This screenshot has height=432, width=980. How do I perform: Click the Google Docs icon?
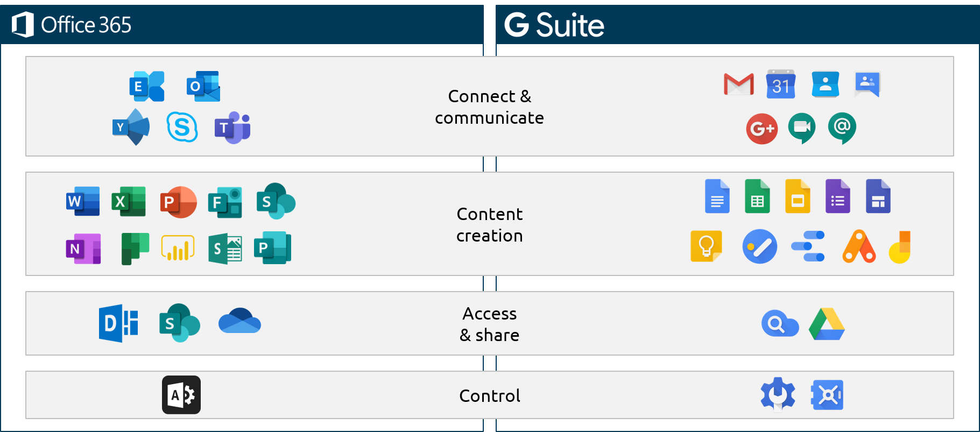click(x=717, y=196)
